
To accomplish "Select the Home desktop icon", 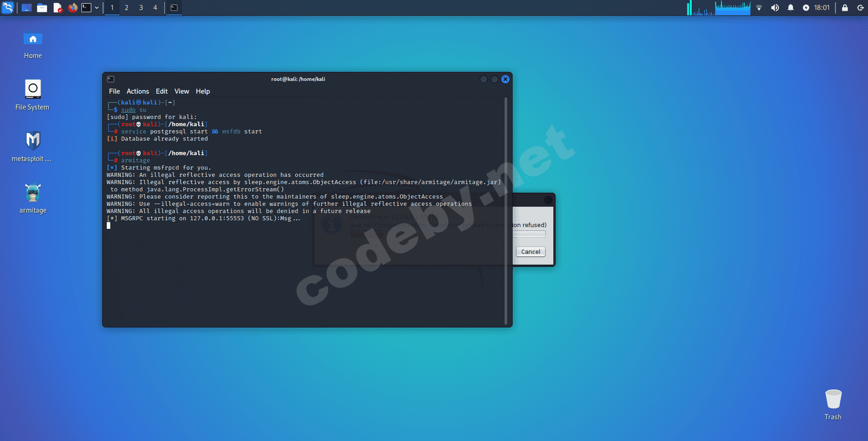I will (33, 46).
